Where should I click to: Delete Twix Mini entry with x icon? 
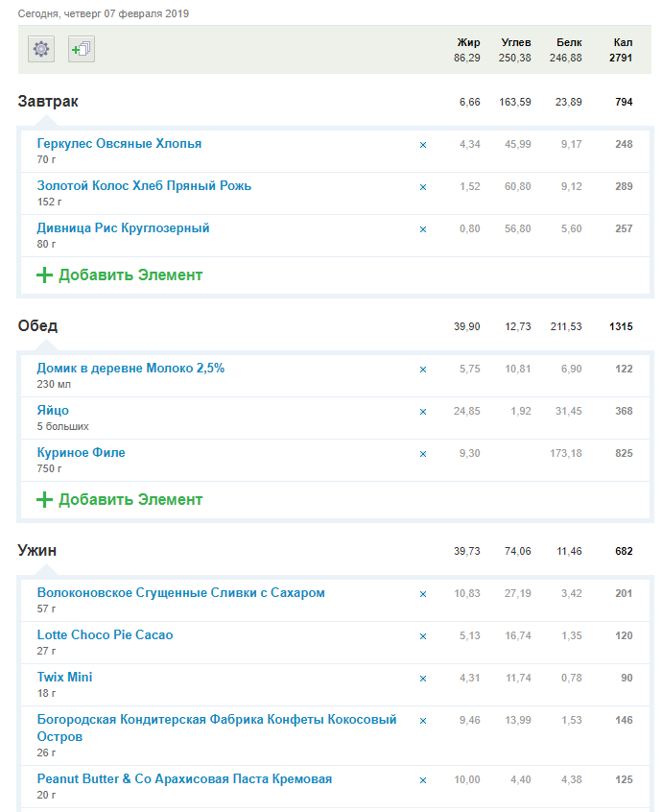coord(423,679)
